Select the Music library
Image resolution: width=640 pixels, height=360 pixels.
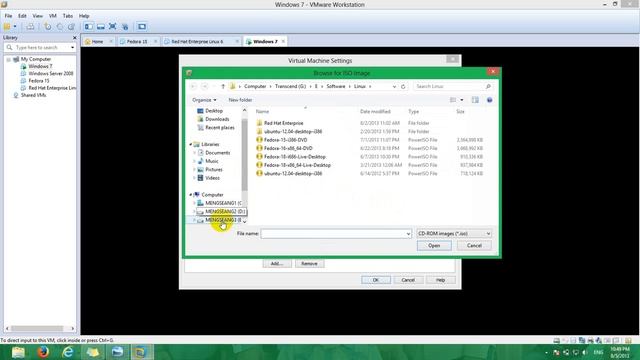tap(211, 161)
